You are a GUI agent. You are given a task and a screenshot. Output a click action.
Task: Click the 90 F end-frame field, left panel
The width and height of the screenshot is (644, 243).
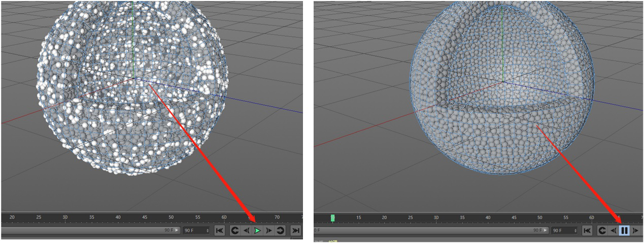(193, 231)
